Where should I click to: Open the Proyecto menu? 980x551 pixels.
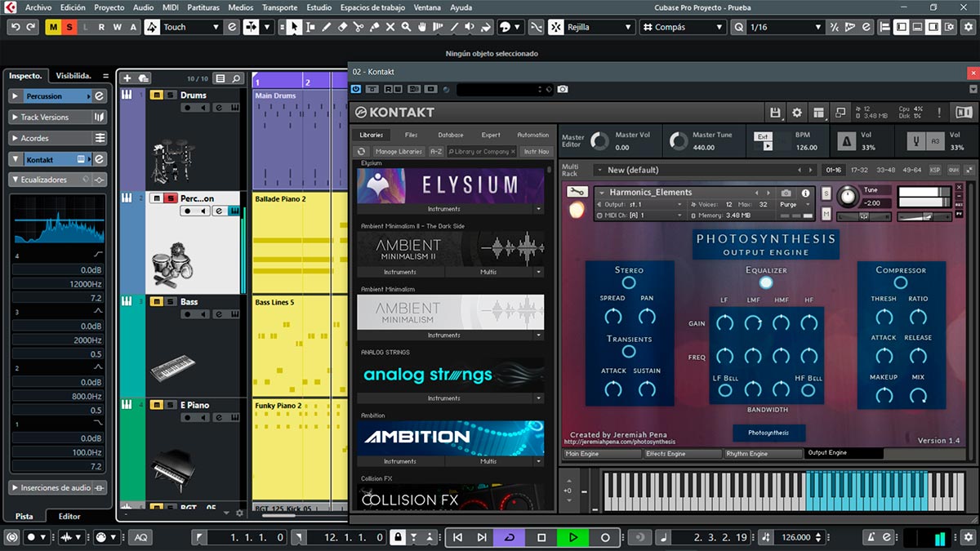click(109, 7)
